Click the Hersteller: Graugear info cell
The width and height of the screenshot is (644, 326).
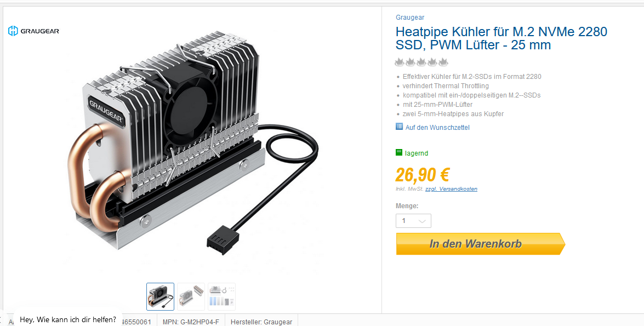261,322
